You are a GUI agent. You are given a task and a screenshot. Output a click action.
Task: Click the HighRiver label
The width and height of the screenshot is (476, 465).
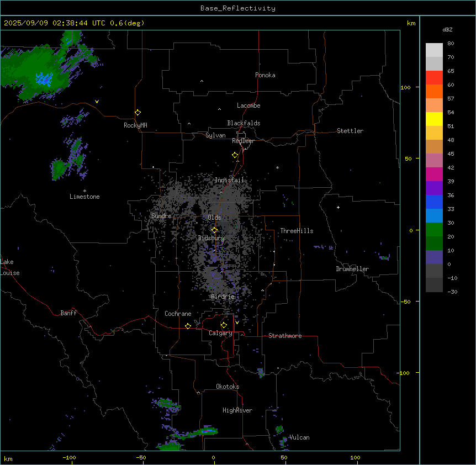[237, 410]
